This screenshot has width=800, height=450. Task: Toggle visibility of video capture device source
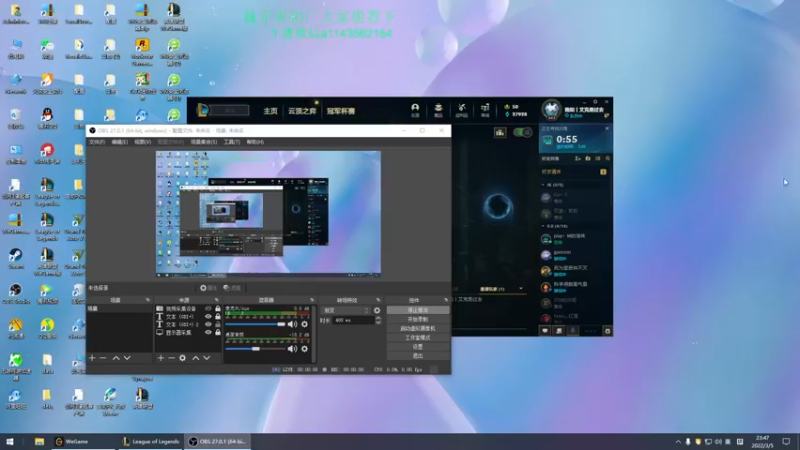point(208,309)
